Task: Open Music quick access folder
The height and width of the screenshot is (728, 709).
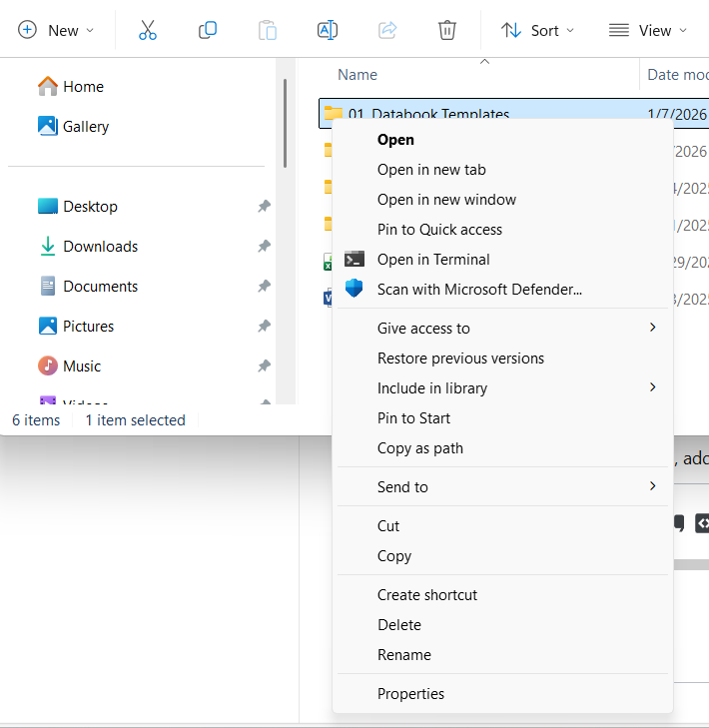Action: [82, 366]
